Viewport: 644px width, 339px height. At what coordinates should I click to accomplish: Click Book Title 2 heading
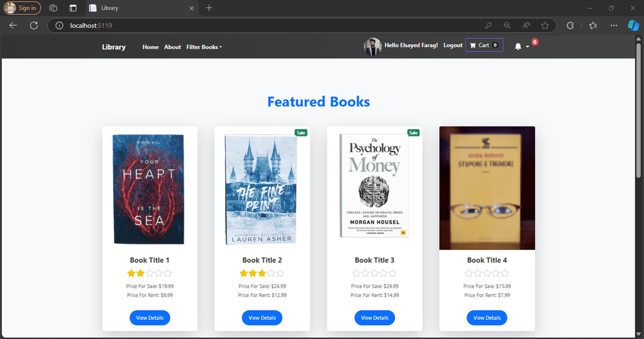pyautogui.click(x=262, y=260)
